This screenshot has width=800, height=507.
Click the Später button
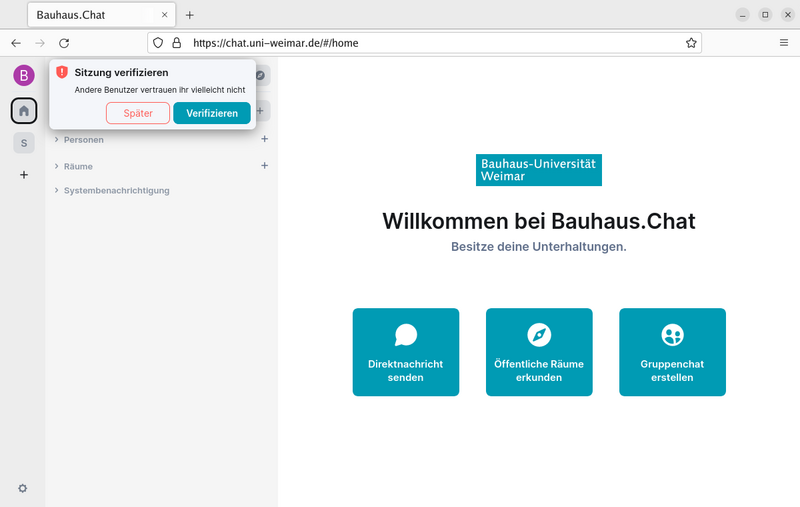pos(138,113)
